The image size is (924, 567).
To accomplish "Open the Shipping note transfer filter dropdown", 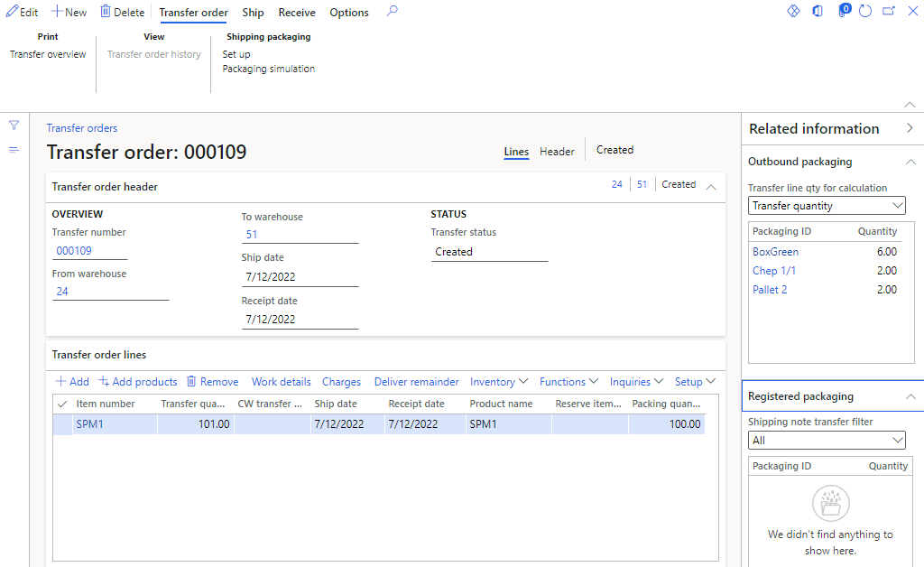I will click(x=898, y=440).
